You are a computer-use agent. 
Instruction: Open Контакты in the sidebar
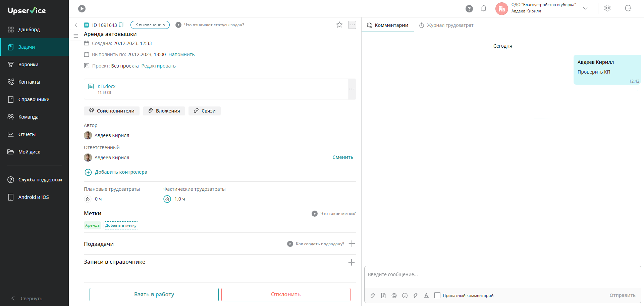(x=34, y=82)
